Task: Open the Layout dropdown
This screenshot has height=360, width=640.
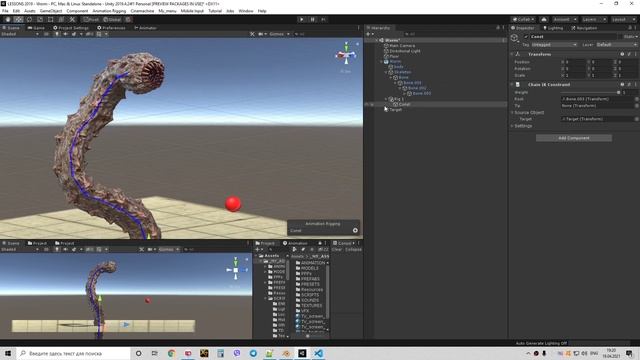Action: pos(623,20)
